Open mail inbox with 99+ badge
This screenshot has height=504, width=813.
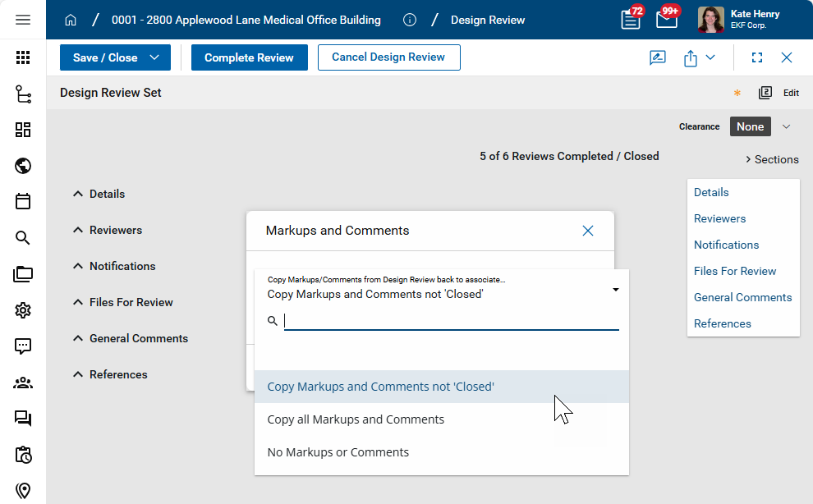(x=667, y=20)
